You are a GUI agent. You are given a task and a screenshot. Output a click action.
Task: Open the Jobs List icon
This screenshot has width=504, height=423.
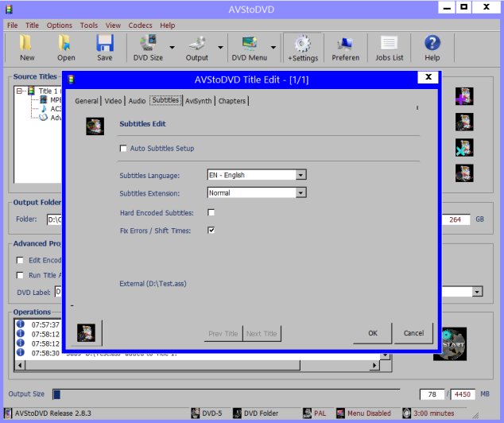tap(389, 43)
